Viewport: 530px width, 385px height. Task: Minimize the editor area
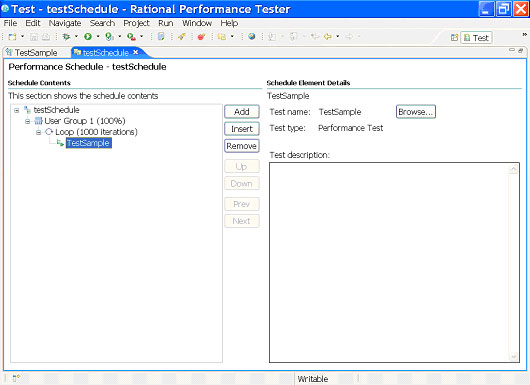512,50
